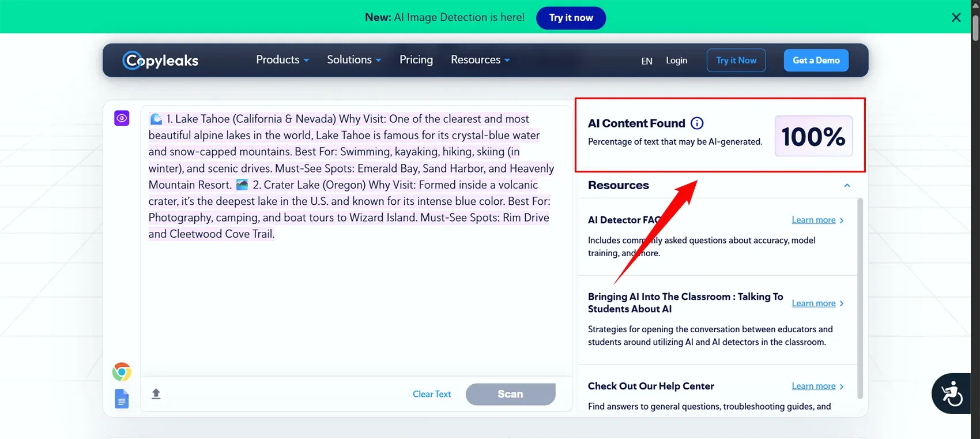Click the Login menu item
Image resolution: width=980 pixels, height=439 pixels.
point(676,61)
